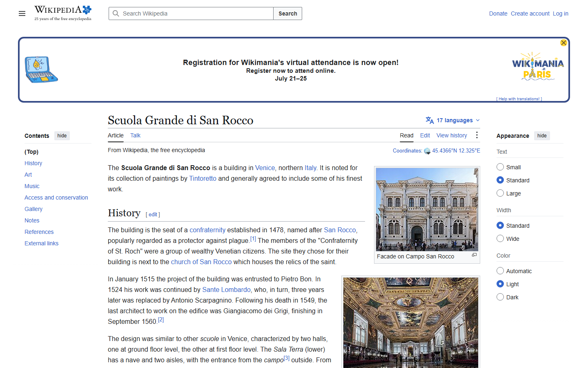Click footnote reference [1]

pos(253,239)
